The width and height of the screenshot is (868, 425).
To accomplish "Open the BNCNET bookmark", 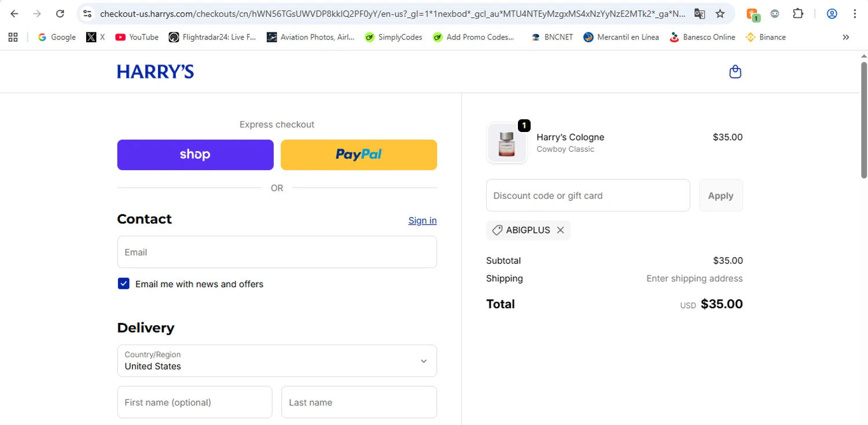I will click(552, 37).
